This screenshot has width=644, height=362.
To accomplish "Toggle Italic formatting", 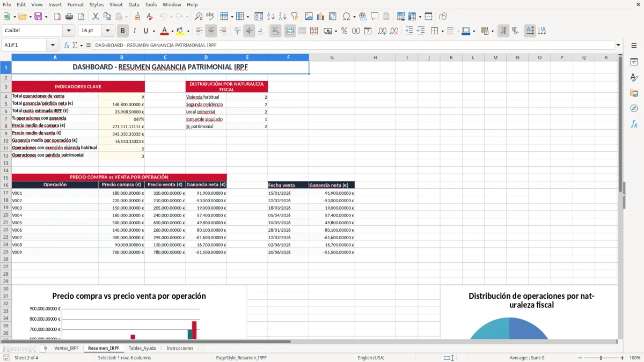I will coord(134,31).
